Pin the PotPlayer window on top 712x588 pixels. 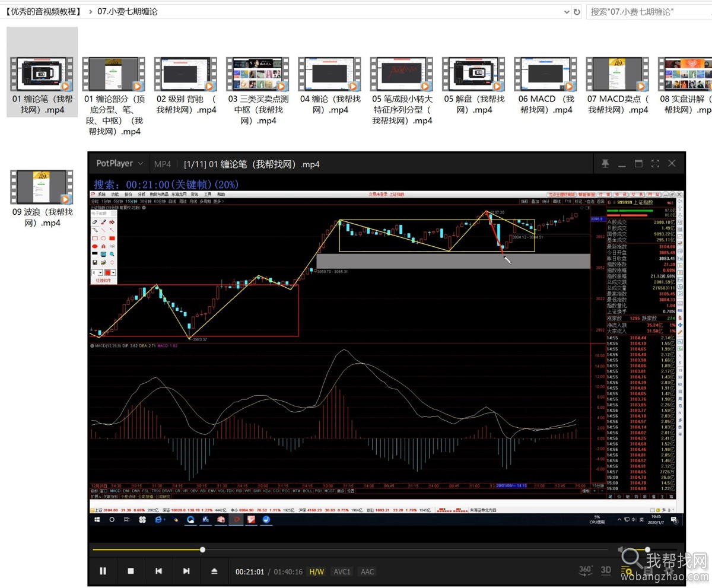(x=605, y=164)
